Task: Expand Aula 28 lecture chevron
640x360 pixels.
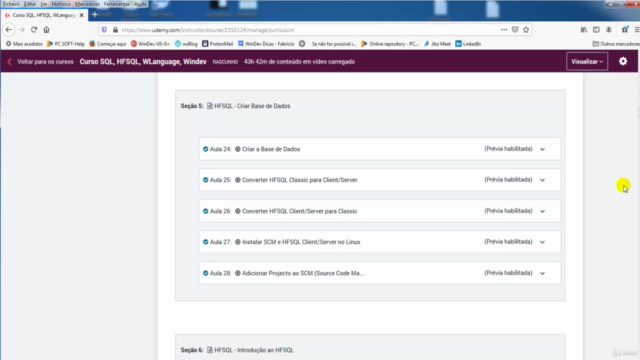Action: (x=542, y=273)
